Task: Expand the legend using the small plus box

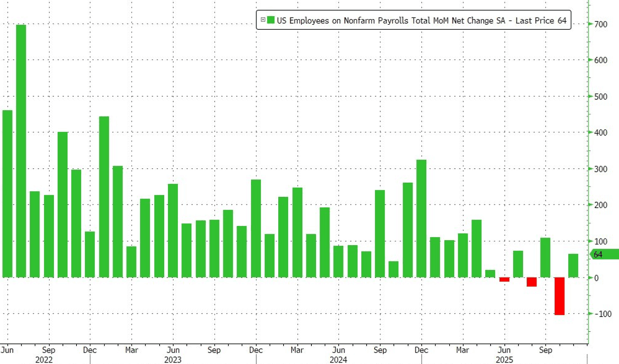Action: tap(263, 21)
